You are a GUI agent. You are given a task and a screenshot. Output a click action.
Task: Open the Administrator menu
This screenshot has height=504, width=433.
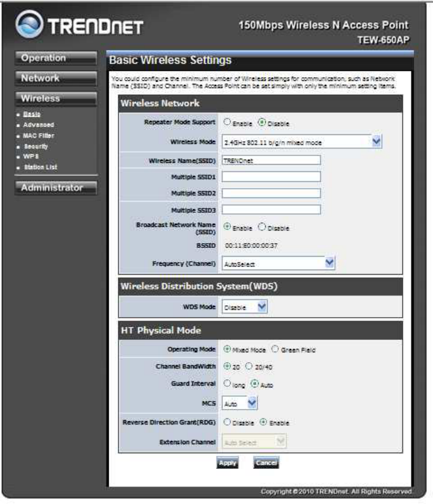tap(56, 188)
